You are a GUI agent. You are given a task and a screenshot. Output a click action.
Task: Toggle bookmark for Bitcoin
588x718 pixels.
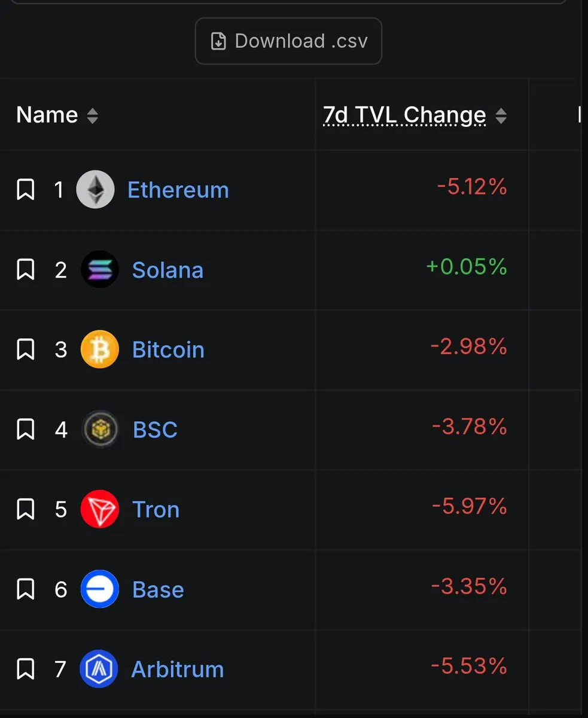(x=25, y=349)
